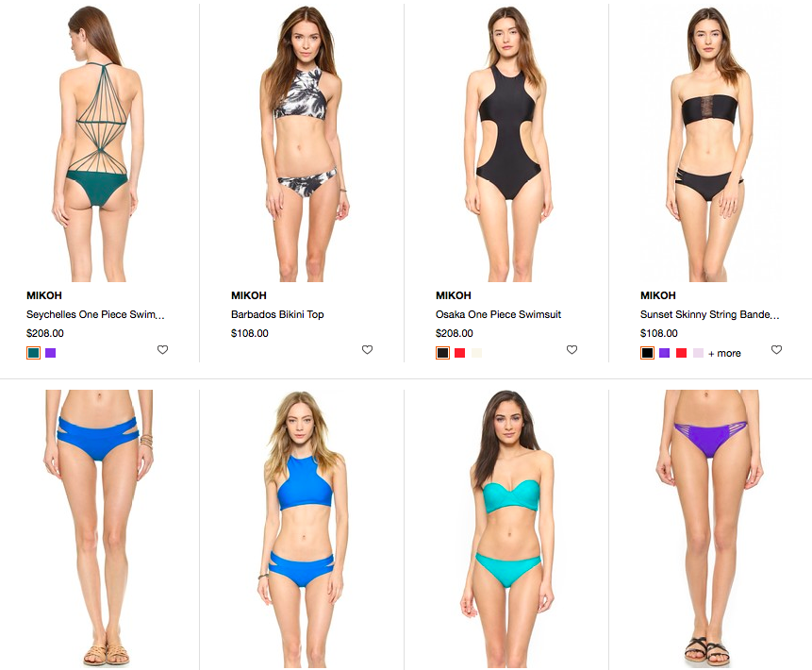Select black swatch on Sunset Skinny String Bandeau
The height and width of the screenshot is (670, 812).
pos(647,353)
